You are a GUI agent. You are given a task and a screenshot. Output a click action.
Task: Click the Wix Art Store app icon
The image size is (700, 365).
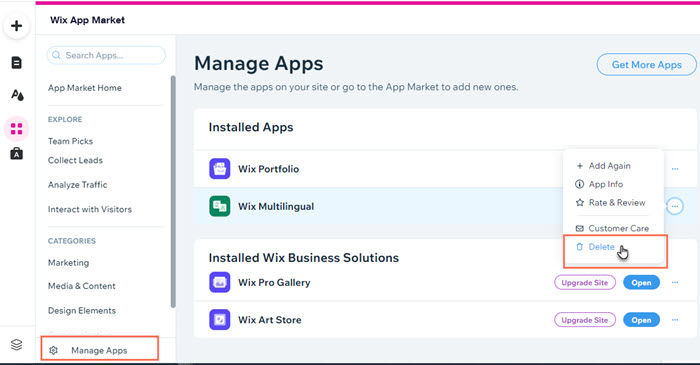220,319
